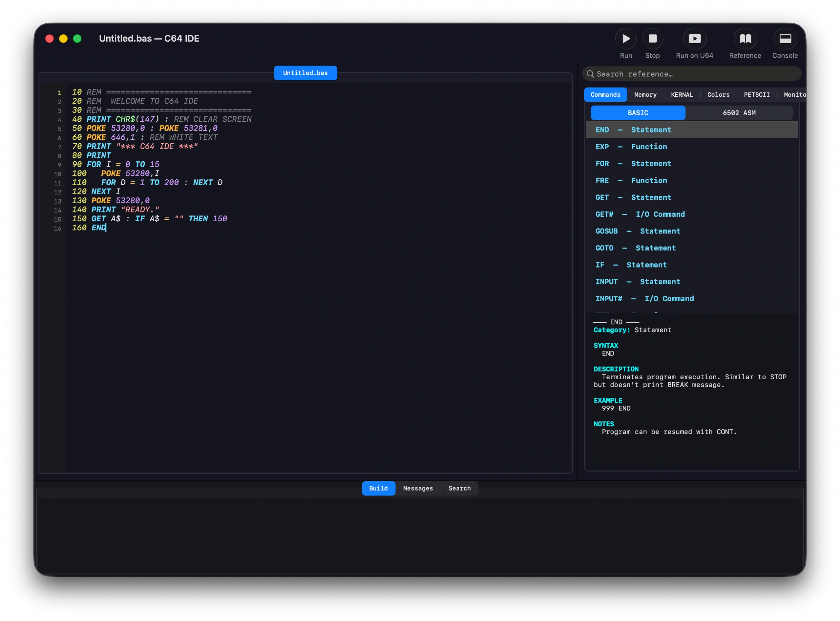This screenshot has width=840, height=621.
Task: Select the Untitled.bas editor tab
Action: point(305,73)
